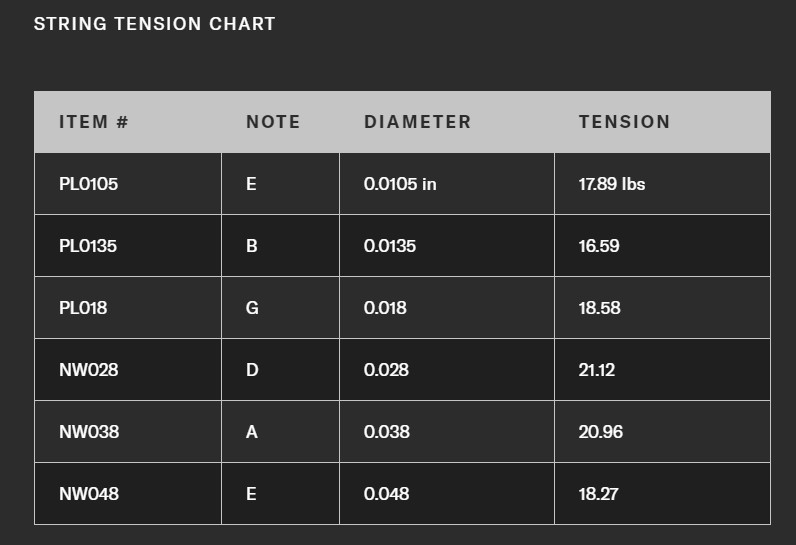Viewport: 796px width, 545px height.
Task: Select the PL0135 item cell
Action: click(x=88, y=246)
